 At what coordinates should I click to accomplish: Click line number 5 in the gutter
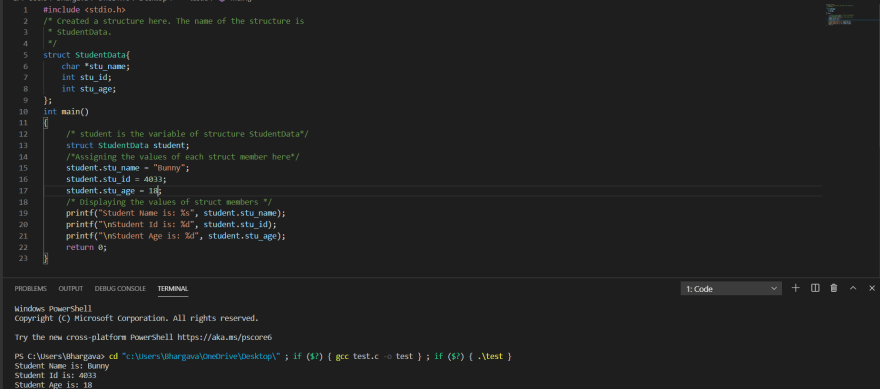pos(26,55)
